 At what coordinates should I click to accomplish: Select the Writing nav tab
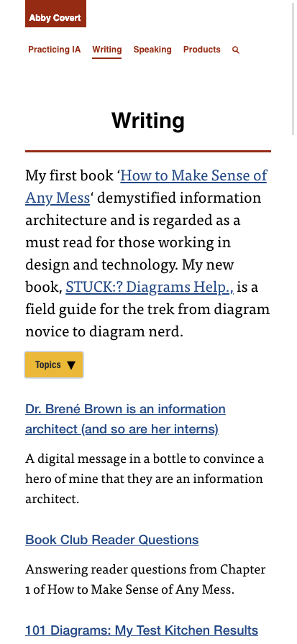point(107,50)
